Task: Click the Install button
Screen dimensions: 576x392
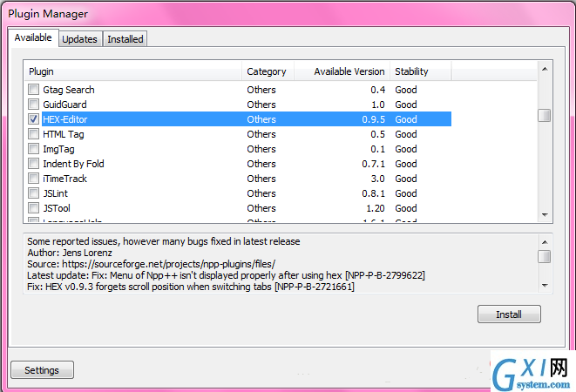Action: click(x=509, y=314)
